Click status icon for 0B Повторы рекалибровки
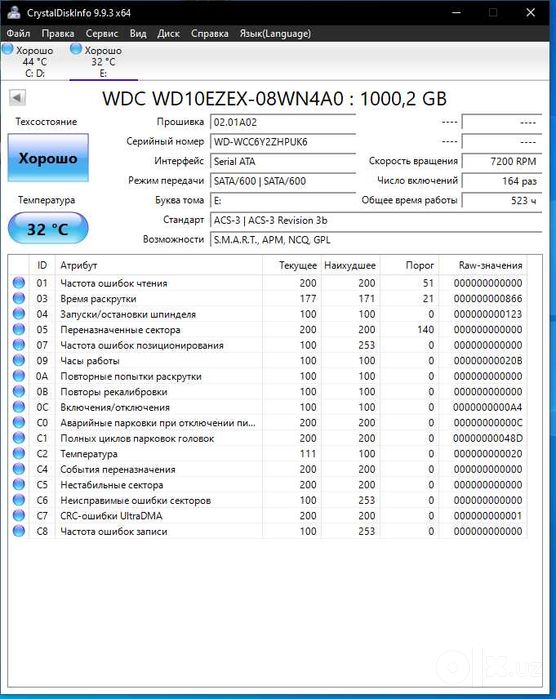This screenshot has width=556, height=699. (x=19, y=391)
